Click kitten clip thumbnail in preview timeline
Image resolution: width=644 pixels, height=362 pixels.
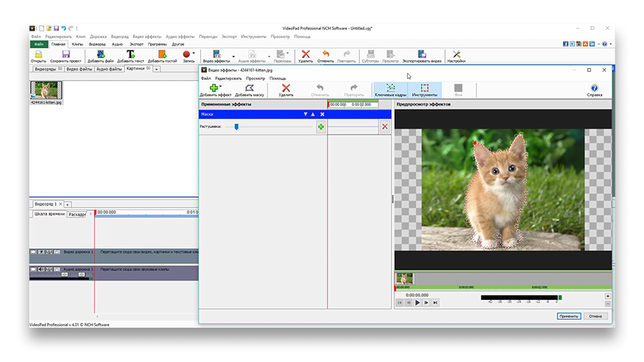pyautogui.click(x=404, y=279)
